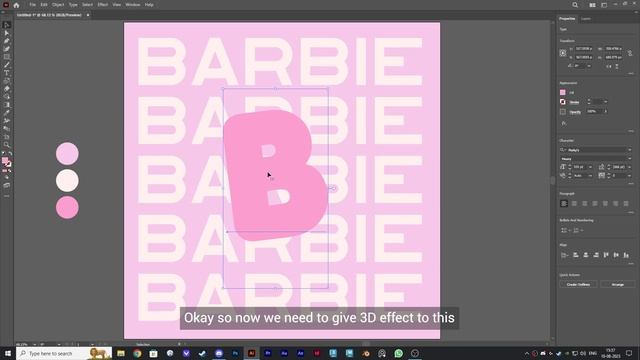Image resolution: width=640 pixels, height=360 pixels.
Task: Open the stroke weight dropdown
Action: (605, 102)
